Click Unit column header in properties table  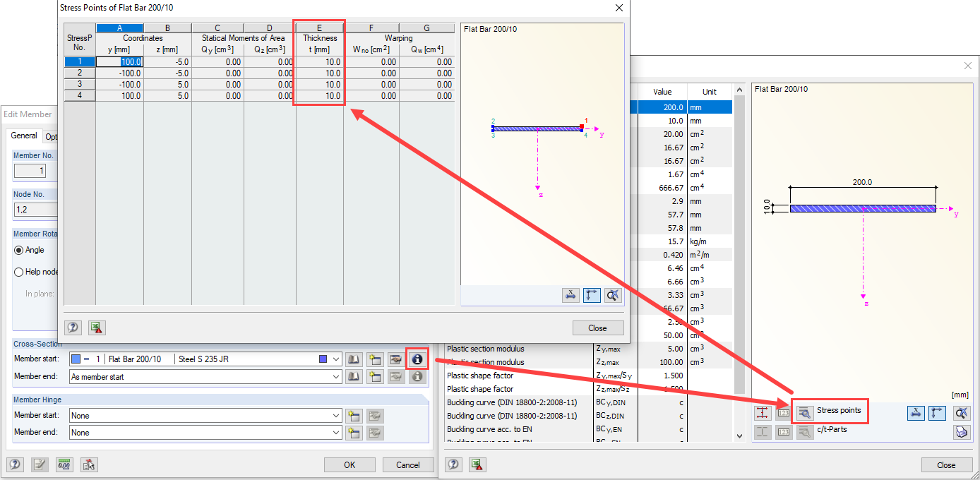pyautogui.click(x=710, y=92)
